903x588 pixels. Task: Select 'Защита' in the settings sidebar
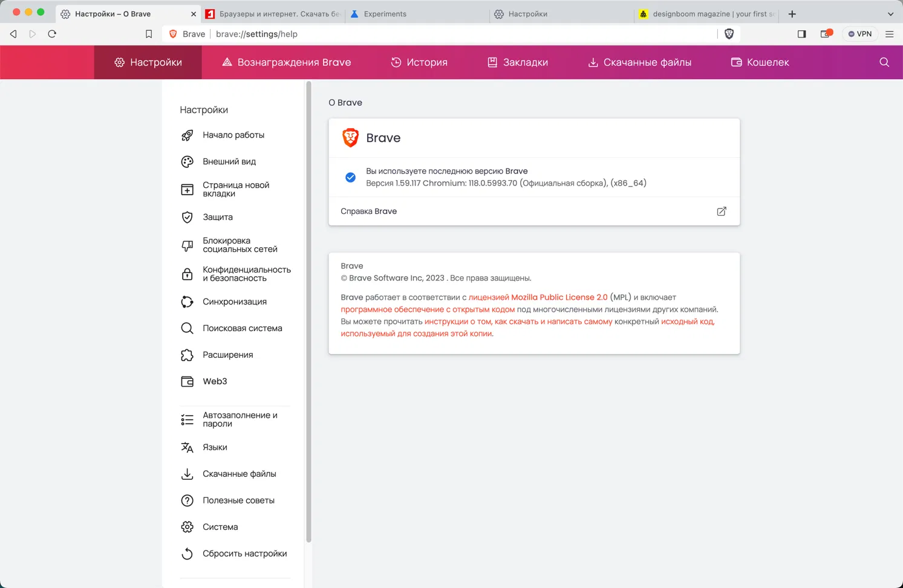click(x=218, y=218)
